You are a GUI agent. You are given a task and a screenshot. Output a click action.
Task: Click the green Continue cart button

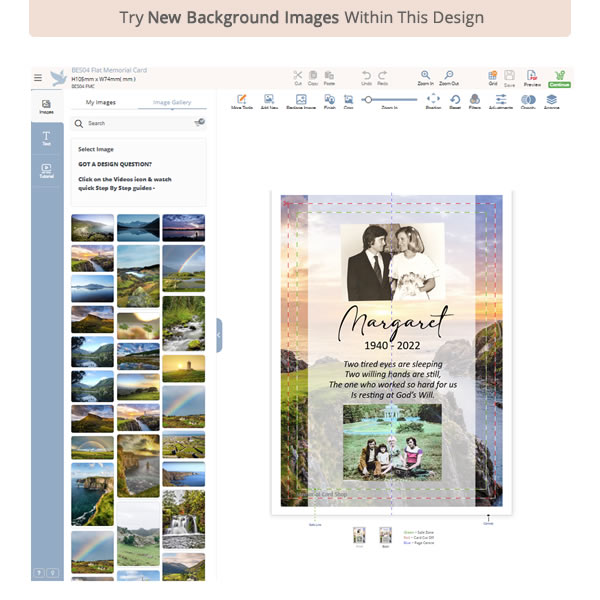pyautogui.click(x=559, y=76)
